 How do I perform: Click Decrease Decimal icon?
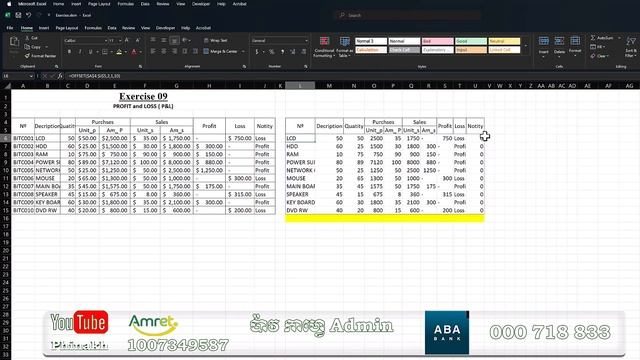click(303, 52)
